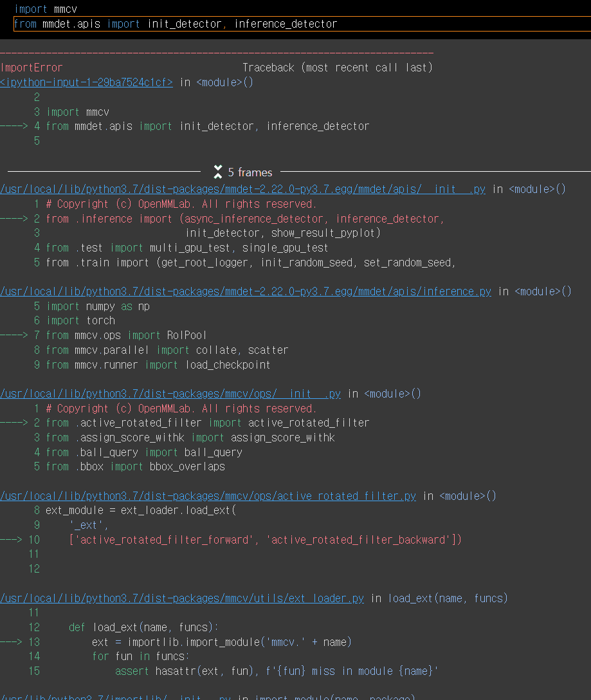Place cursor in the highlighted "from mmdet.apis import" line
The image size is (591, 700).
[176, 24]
